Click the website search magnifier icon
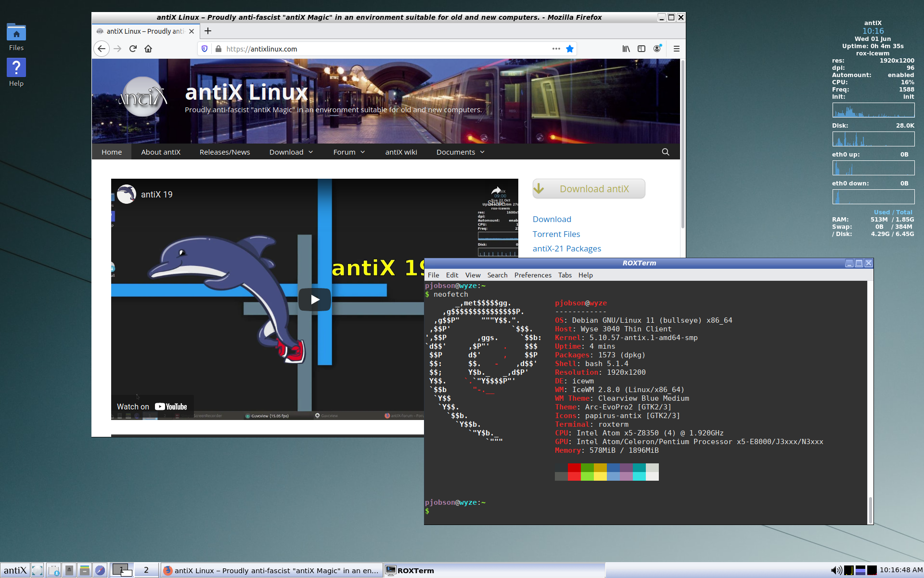 pyautogui.click(x=666, y=152)
